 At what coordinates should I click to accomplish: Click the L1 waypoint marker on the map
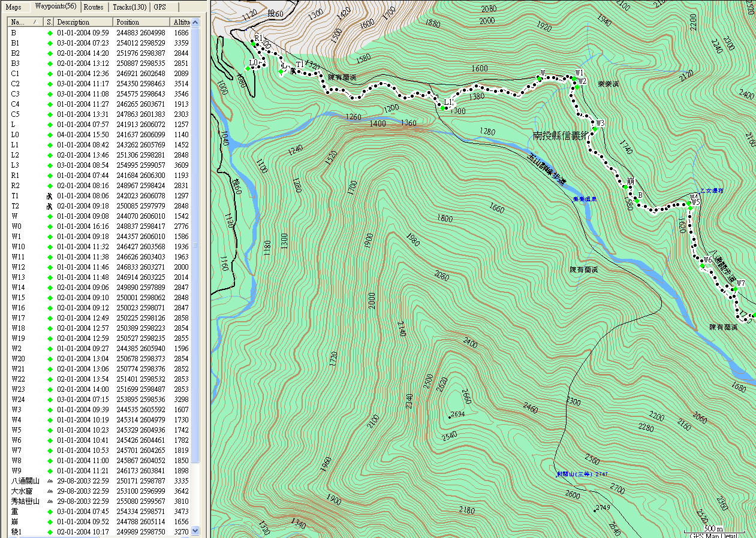click(442, 108)
